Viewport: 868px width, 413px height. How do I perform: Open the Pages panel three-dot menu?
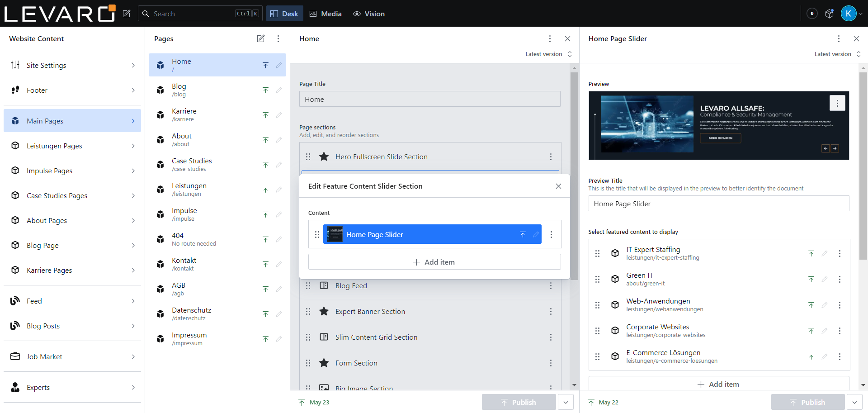pyautogui.click(x=278, y=39)
